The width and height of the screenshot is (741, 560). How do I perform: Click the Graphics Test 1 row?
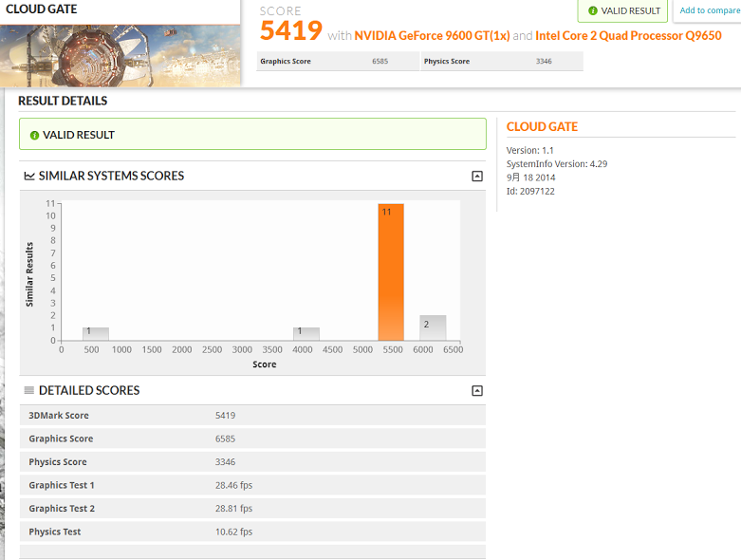click(252, 485)
